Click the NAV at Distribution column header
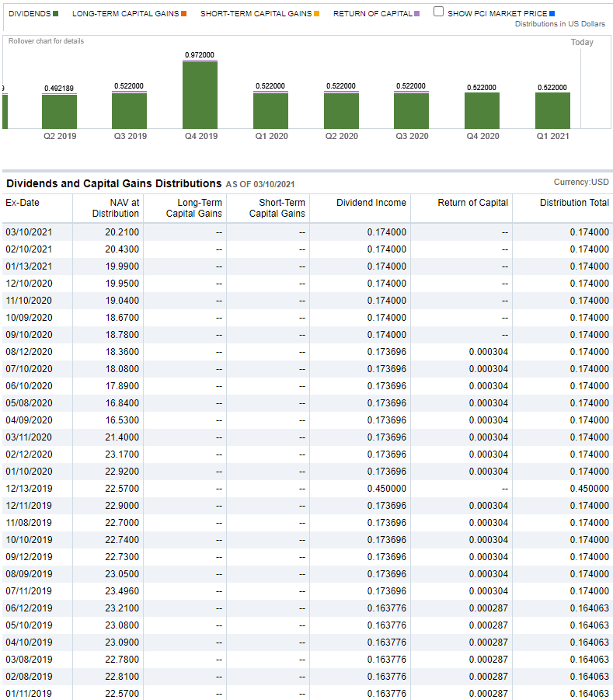The image size is (613, 700). (x=116, y=208)
